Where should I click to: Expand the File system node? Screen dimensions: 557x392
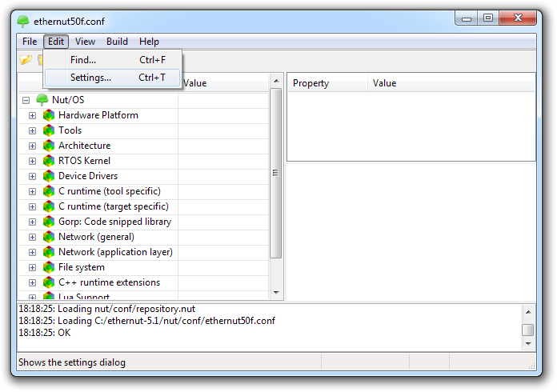tap(32, 267)
